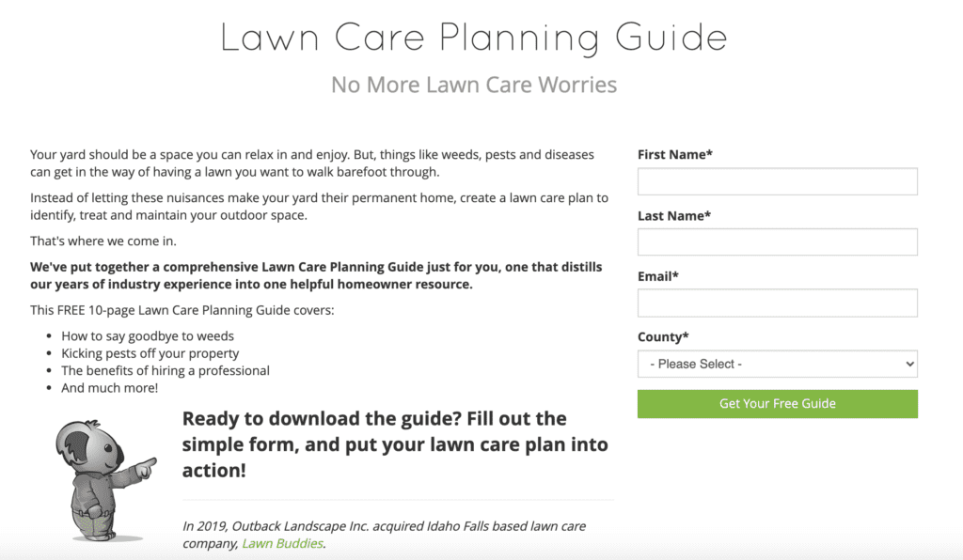Click the First Name input field
The width and height of the screenshot is (963, 560).
(777, 181)
